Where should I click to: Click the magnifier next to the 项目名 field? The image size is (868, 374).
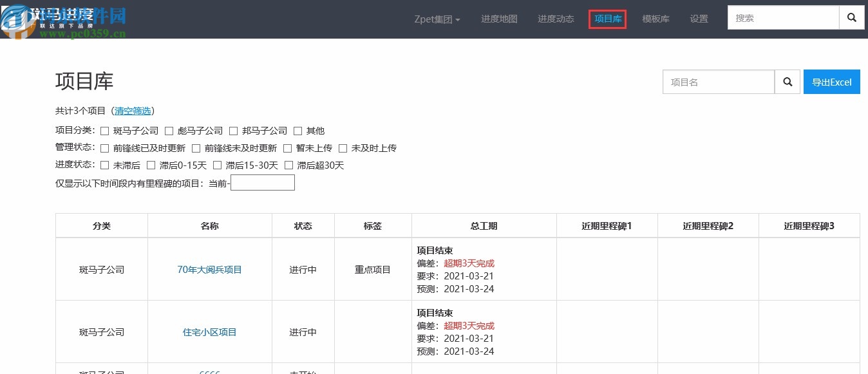787,82
